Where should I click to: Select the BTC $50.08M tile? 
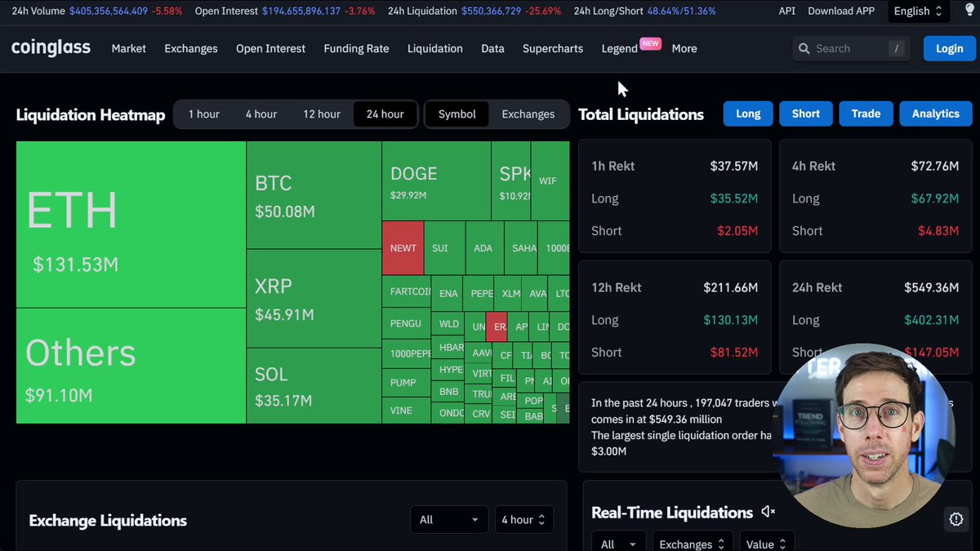(x=314, y=195)
